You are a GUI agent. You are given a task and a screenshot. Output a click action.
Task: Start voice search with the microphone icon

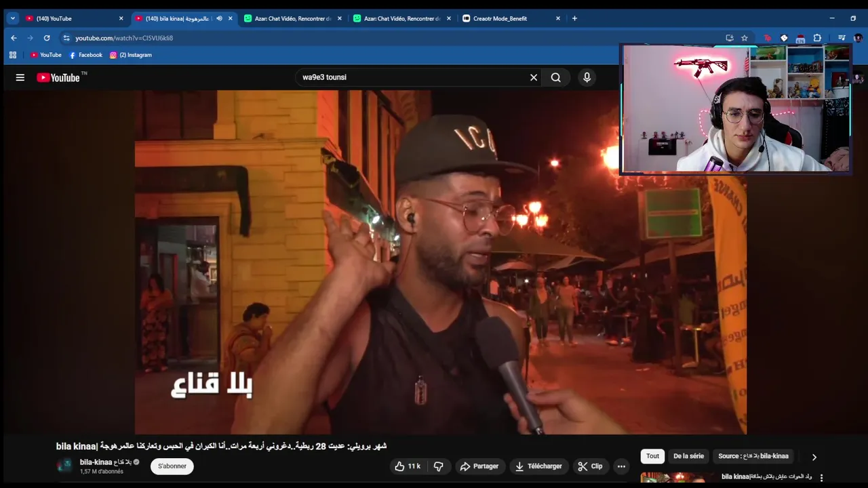click(x=587, y=77)
